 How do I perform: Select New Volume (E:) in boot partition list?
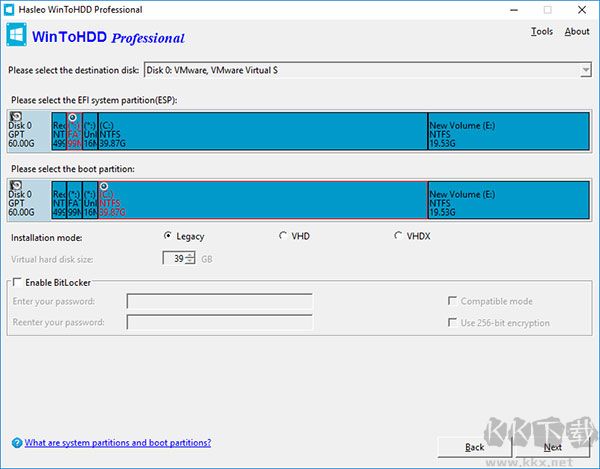click(509, 200)
